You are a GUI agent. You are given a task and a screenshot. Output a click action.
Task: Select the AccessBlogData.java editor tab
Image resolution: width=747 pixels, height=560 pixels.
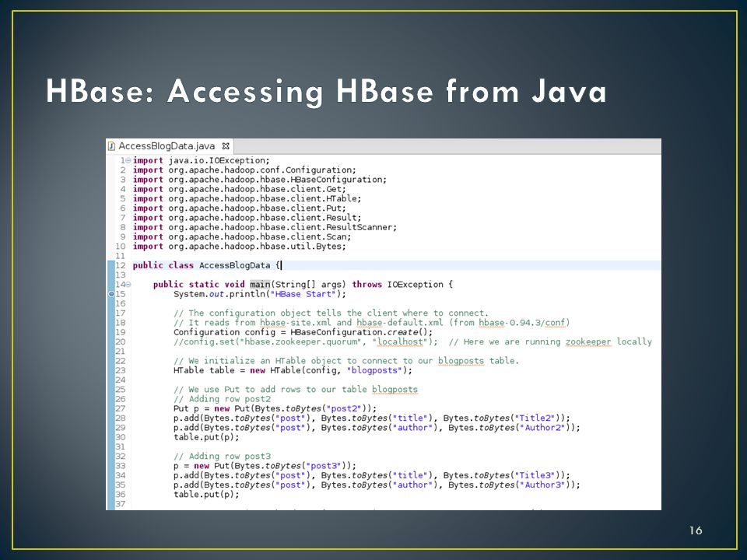tap(170, 146)
